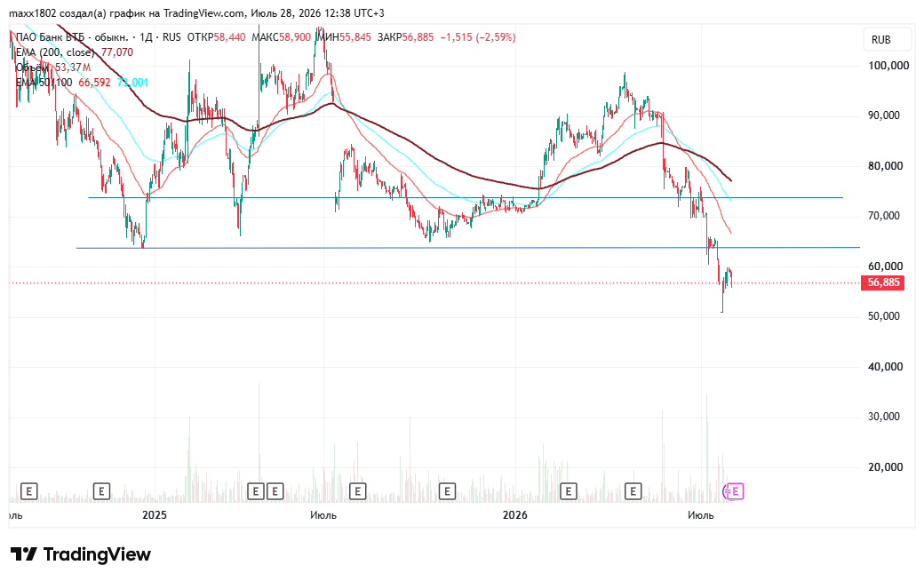924x581 pixels.
Task: Select the lower blue horizontal support line
Action: point(468,248)
